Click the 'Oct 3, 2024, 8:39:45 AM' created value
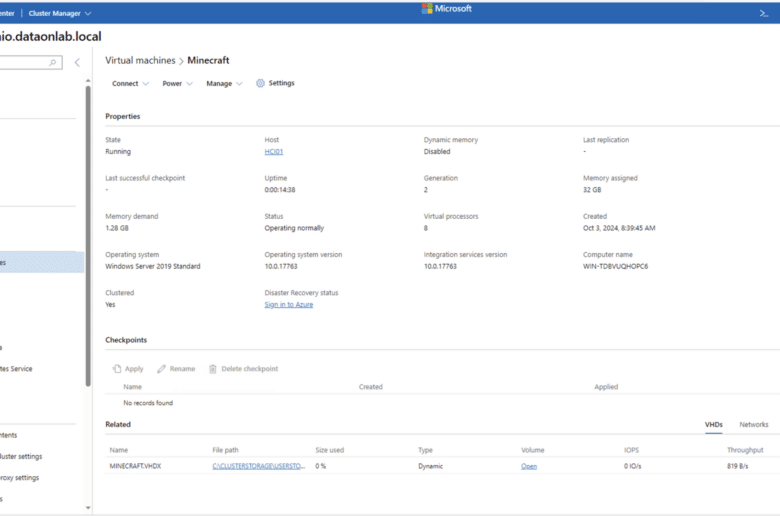Image resolution: width=780 pixels, height=516 pixels. [x=619, y=228]
